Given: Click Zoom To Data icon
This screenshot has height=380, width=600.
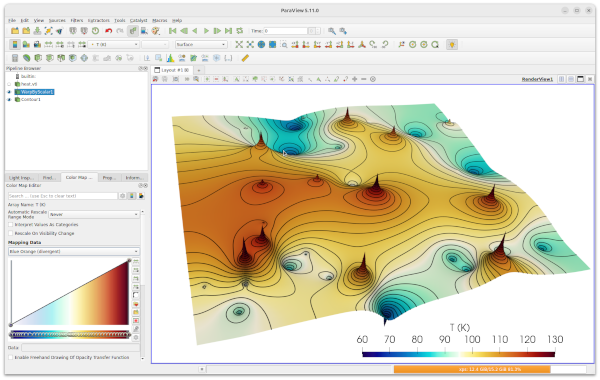Looking at the screenshot, I should (250, 45).
